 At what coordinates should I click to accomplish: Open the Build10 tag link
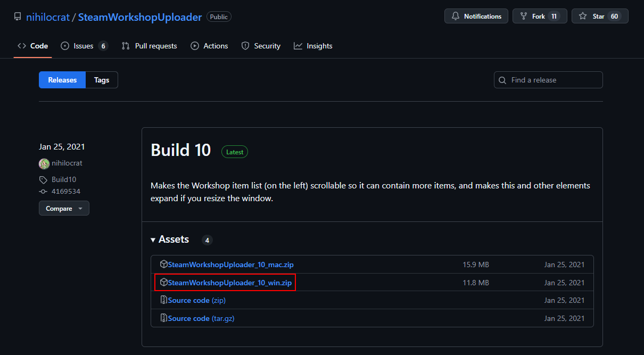64,179
